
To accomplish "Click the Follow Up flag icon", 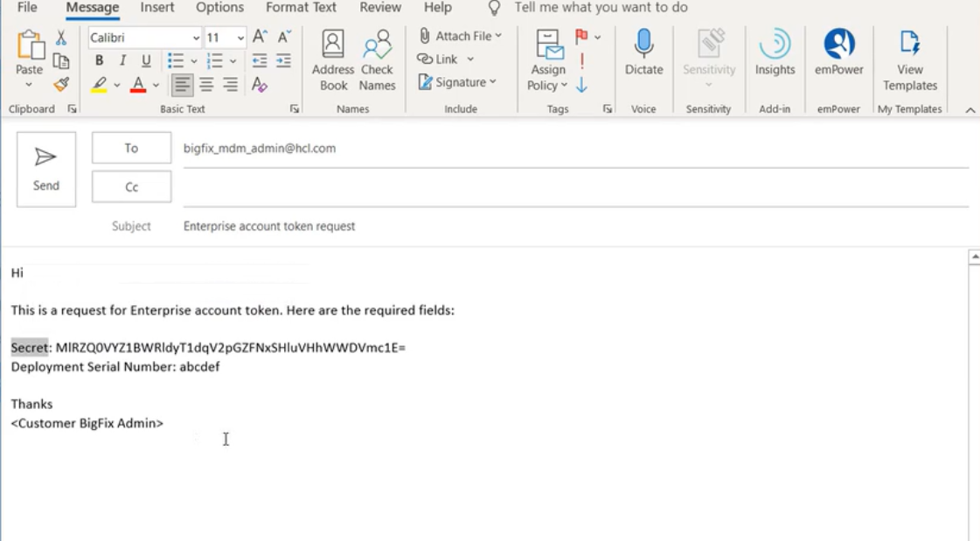I will 582,36.
